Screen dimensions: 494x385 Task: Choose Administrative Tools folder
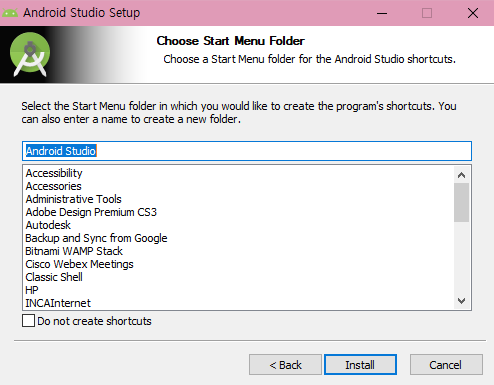[74, 199]
